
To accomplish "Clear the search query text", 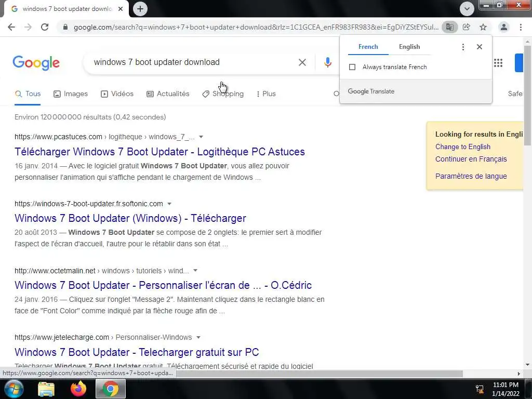I will click(302, 62).
